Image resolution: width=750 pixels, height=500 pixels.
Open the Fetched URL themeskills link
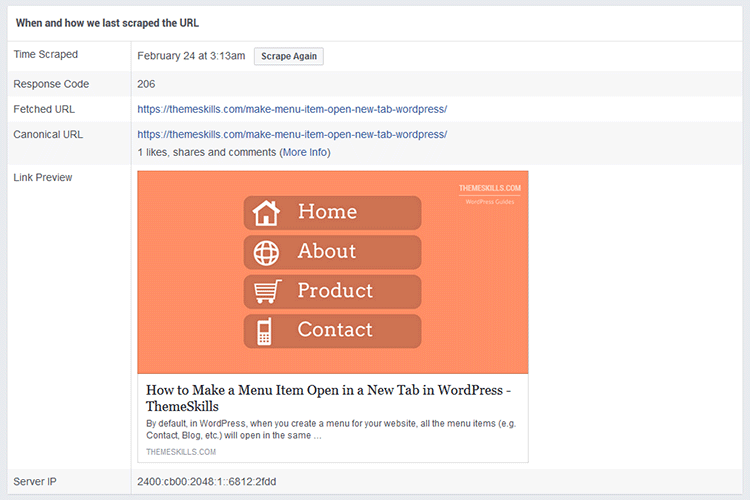tap(292, 109)
